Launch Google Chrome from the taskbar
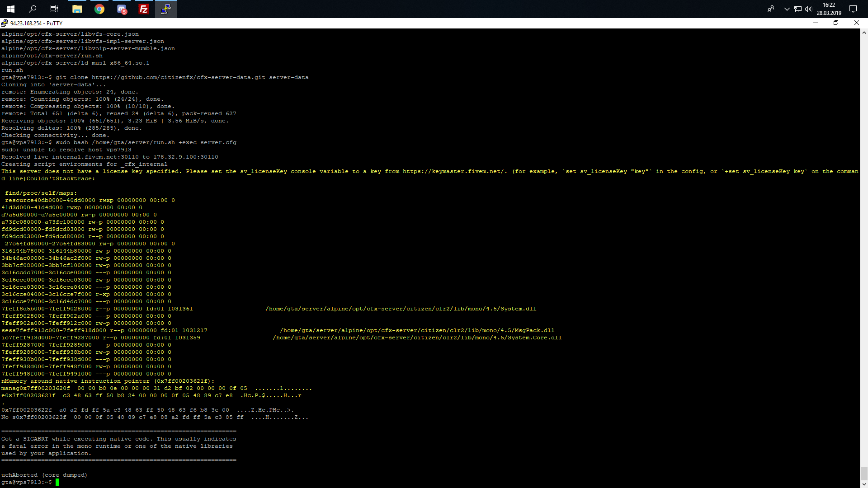Viewport: 868px width, 488px height. 99,9
